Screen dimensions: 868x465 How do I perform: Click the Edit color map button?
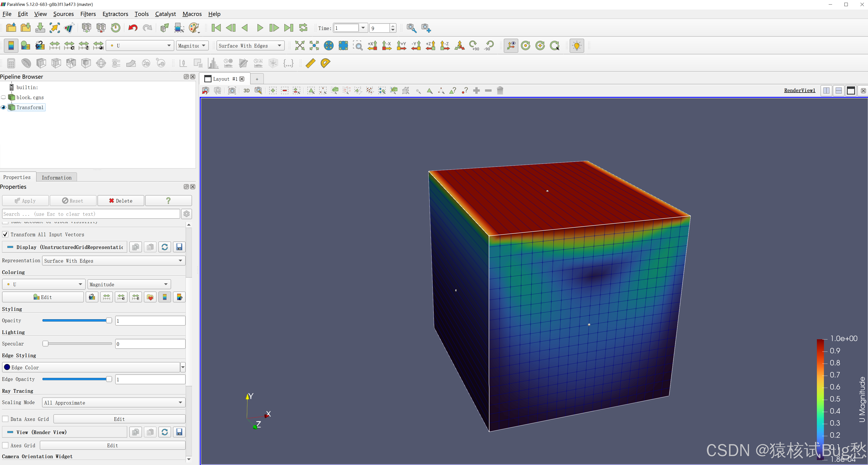tap(43, 297)
